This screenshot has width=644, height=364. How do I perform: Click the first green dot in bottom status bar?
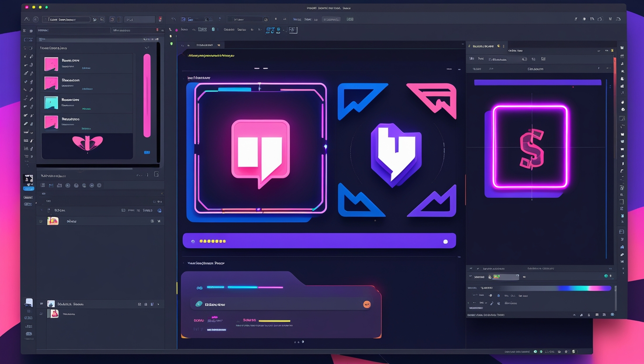click(x=535, y=351)
